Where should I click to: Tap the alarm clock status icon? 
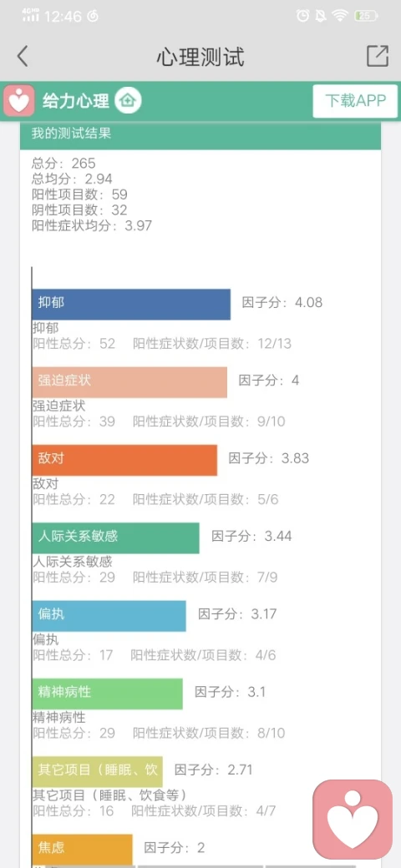click(303, 16)
